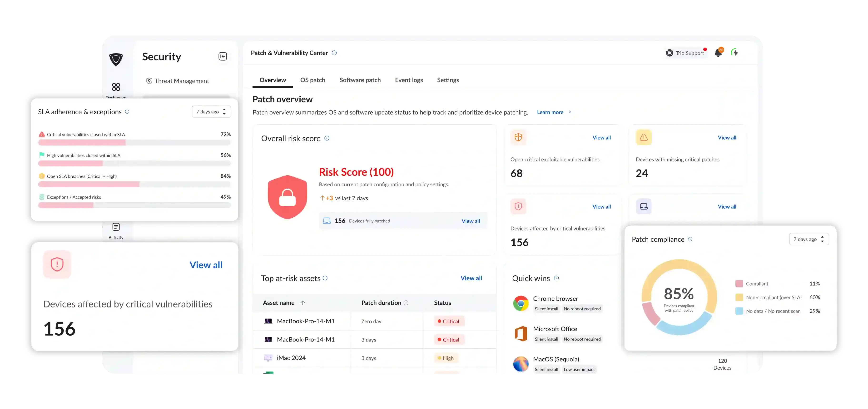This screenshot has height=409, width=868.
Task: Open Threat Management
Action: click(x=178, y=81)
